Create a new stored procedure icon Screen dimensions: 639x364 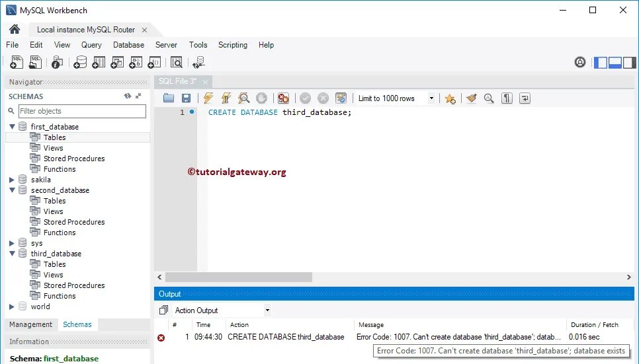point(136,62)
